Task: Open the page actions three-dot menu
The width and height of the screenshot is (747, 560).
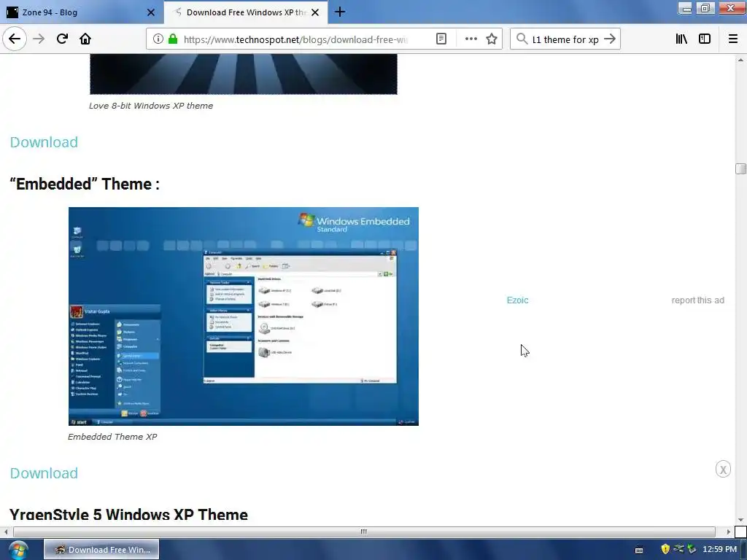Action: [x=471, y=39]
